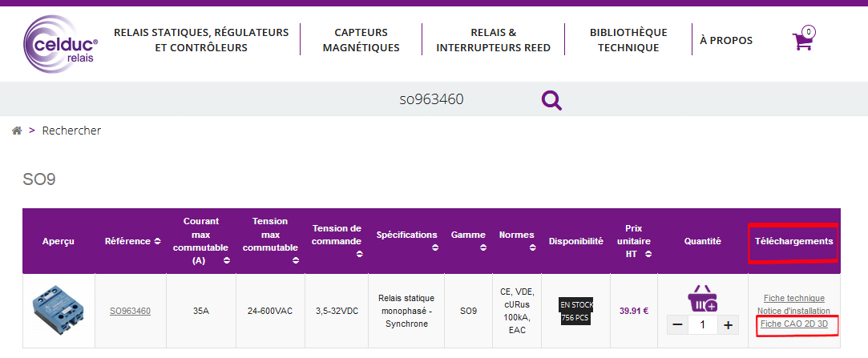The image size is (868, 358).
Task: Click the celduc relais logo
Action: click(61, 44)
